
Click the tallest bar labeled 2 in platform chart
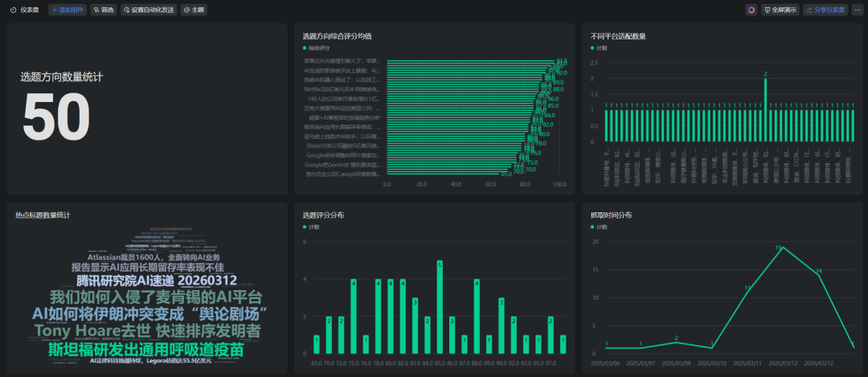pyautogui.click(x=766, y=110)
